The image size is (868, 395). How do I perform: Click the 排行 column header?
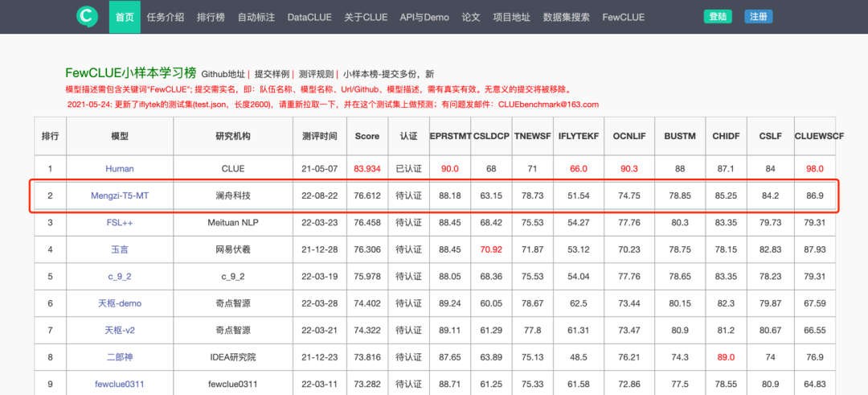[x=51, y=136]
